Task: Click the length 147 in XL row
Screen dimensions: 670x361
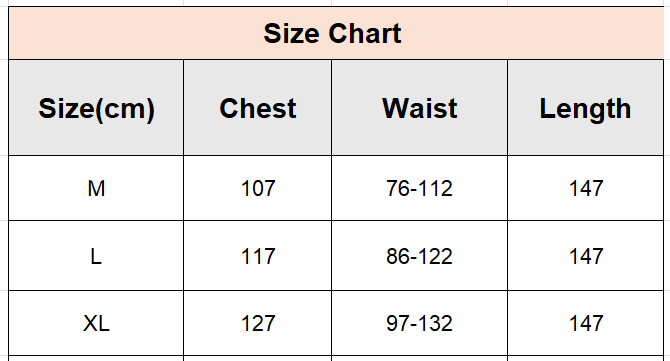Action: pos(585,323)
